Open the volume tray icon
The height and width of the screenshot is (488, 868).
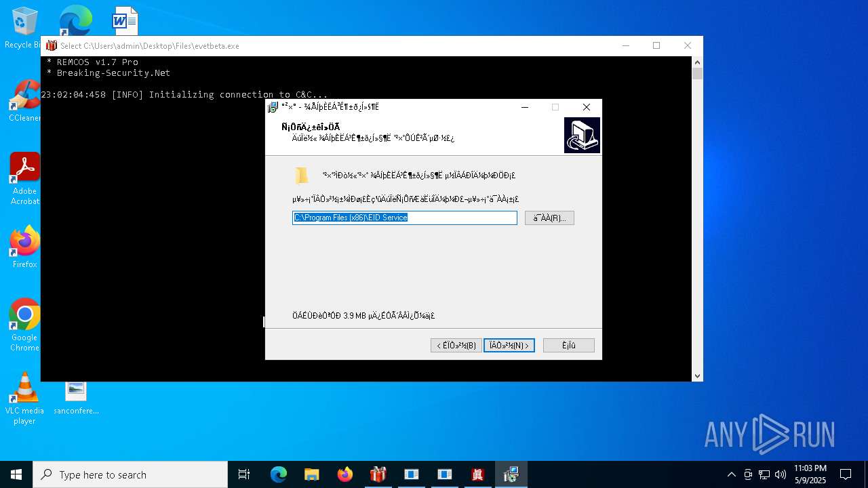[x=781, y=474]
